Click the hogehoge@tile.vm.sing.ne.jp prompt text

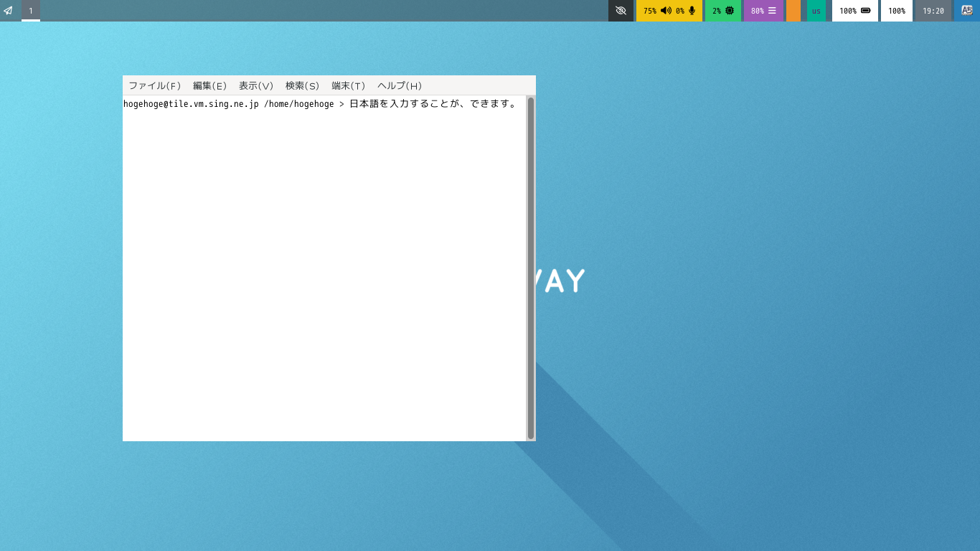click(x=191, y=104)
